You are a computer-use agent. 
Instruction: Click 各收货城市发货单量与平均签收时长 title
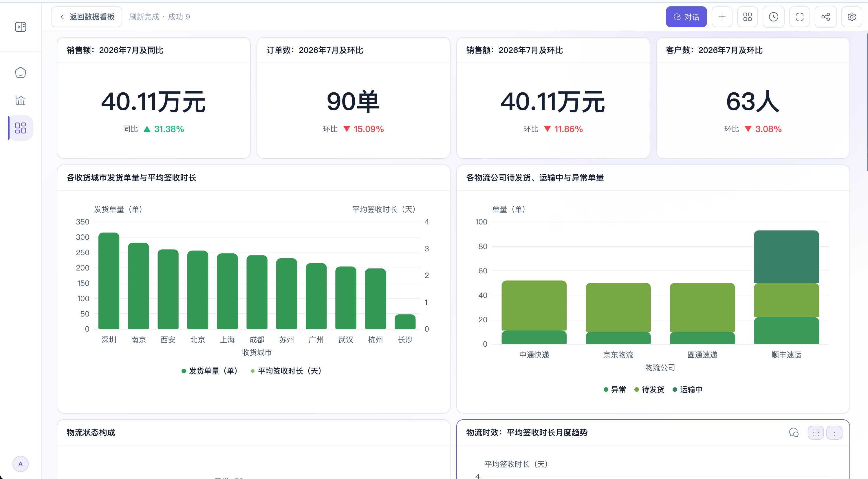(x=131, y=178)
